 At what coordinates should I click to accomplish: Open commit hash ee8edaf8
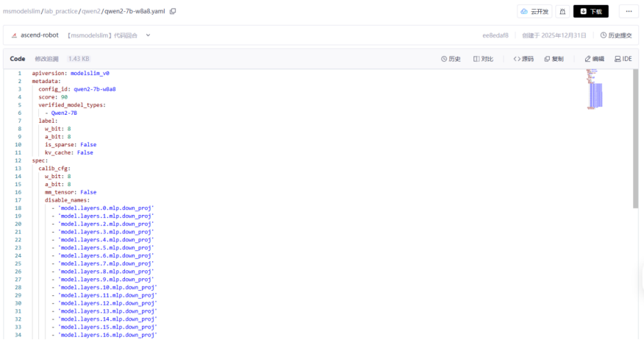(x=495, y=35)
